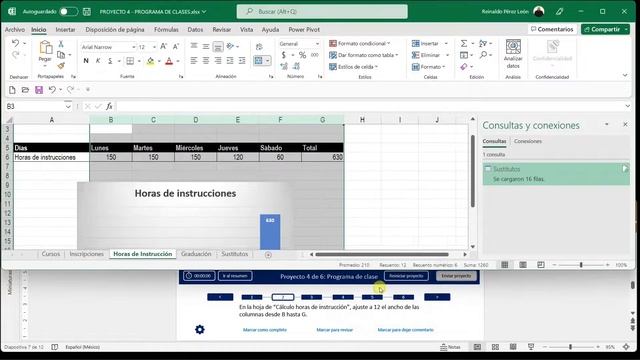640x360 pixels.
Task: Toggle underline S formatting
Action: 110,61
